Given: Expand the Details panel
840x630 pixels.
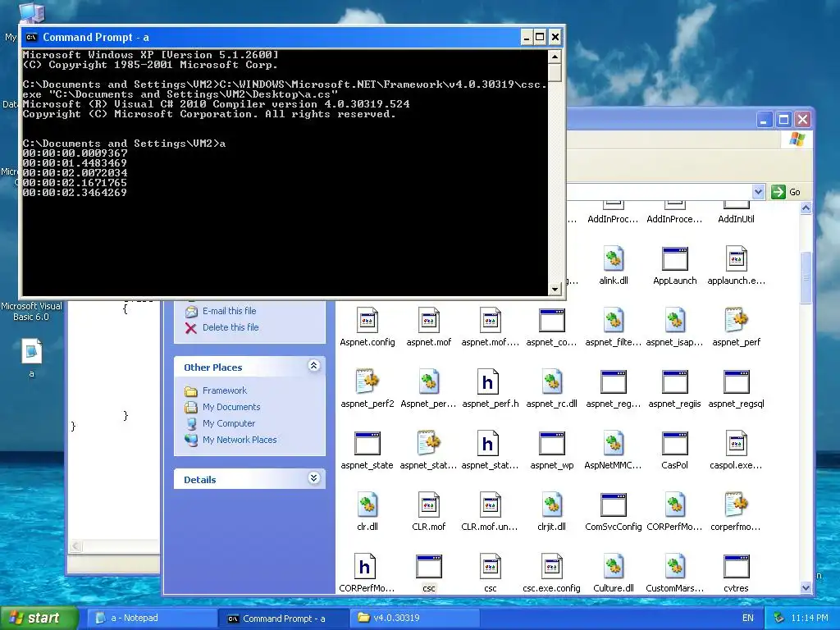Looking at the screenshot, I should [314, 478].
